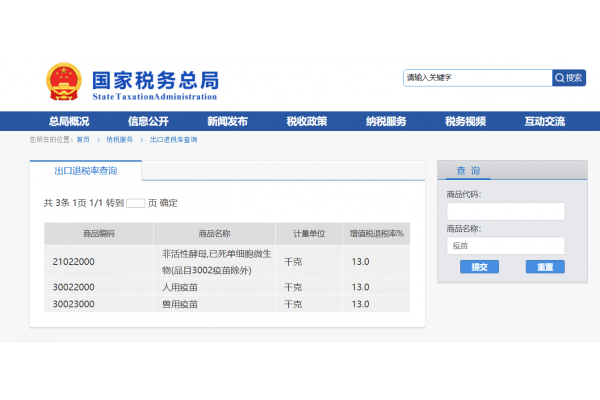
Task: Go to the 互动交流 nav item
Action: (x=544, y=121)
